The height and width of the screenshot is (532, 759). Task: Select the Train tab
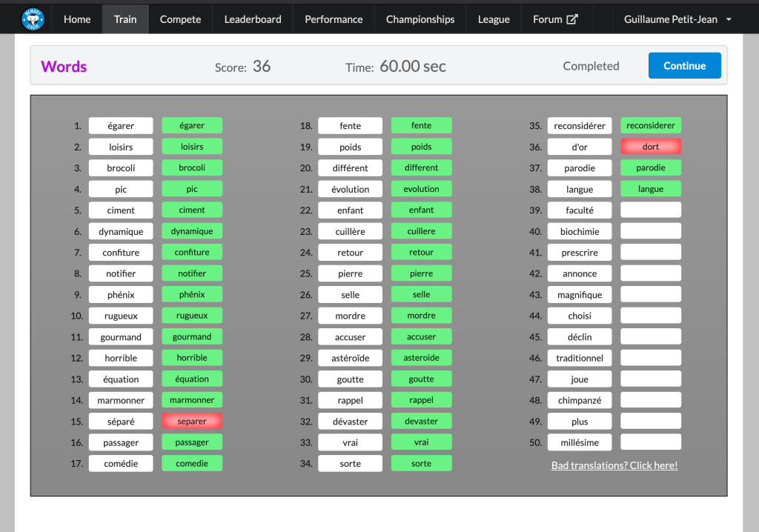125,19
